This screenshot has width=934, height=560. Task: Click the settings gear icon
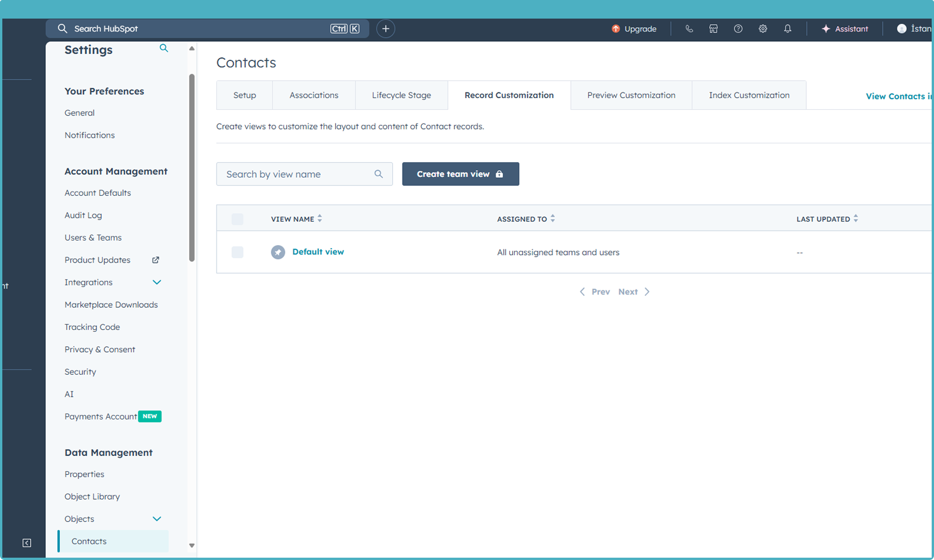763,28
